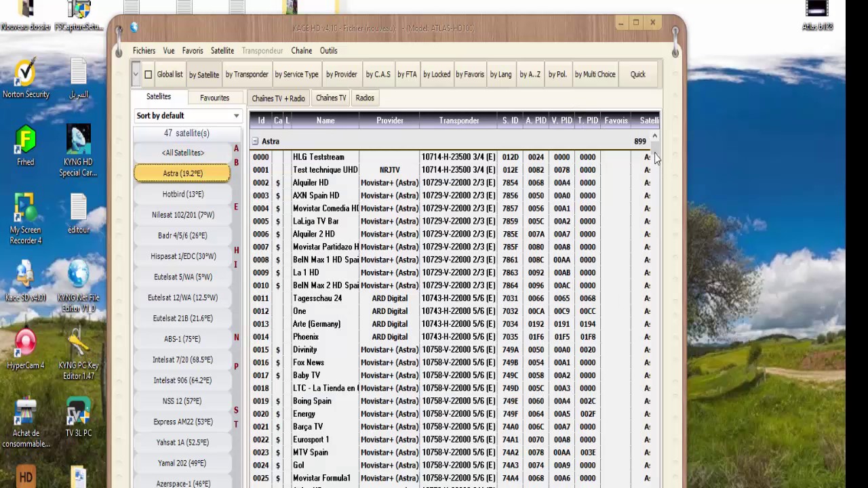
Task: Select channel row Arte (Germany)
Action: coord(454,324)
